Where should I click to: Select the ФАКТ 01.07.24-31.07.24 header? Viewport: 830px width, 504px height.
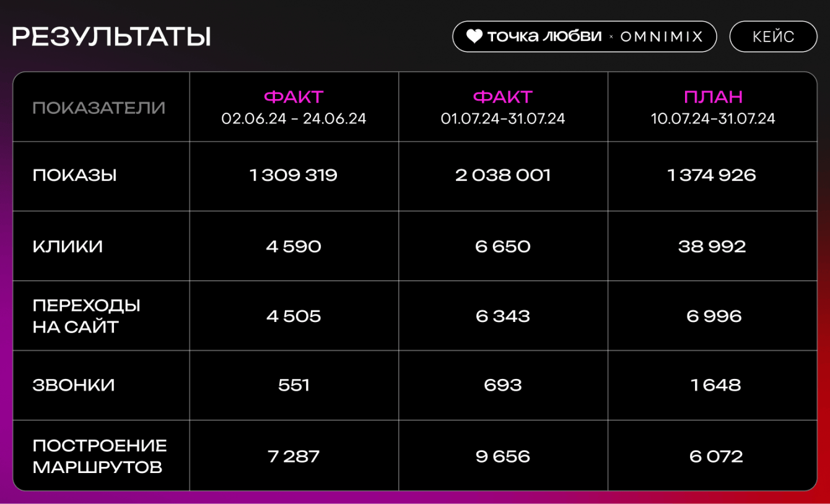(x=503, y=107)
